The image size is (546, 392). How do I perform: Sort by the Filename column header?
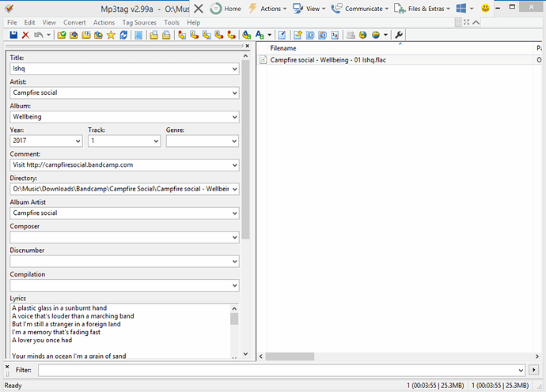click(x=400, y=48)
